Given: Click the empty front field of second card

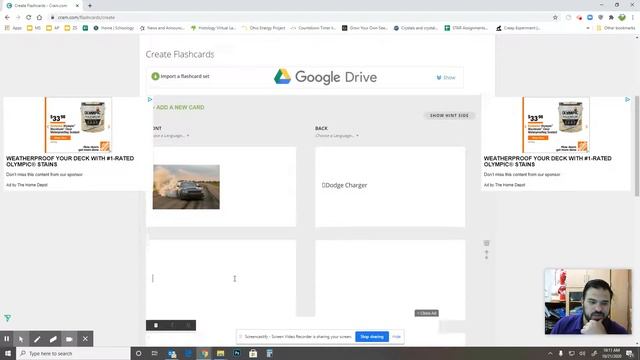Looking at the screenshot, I should point(221,278).
